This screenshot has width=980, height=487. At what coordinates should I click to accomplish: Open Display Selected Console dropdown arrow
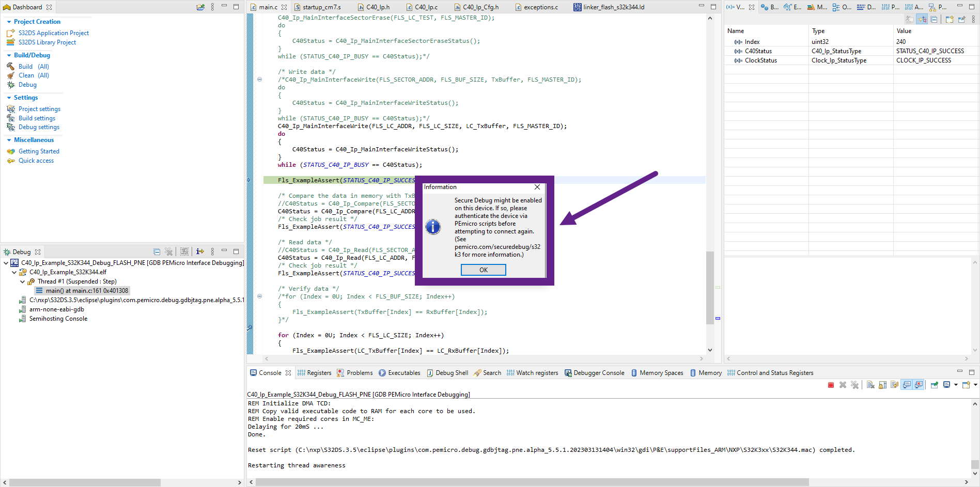pyautogui.click(x=956, y=385)
